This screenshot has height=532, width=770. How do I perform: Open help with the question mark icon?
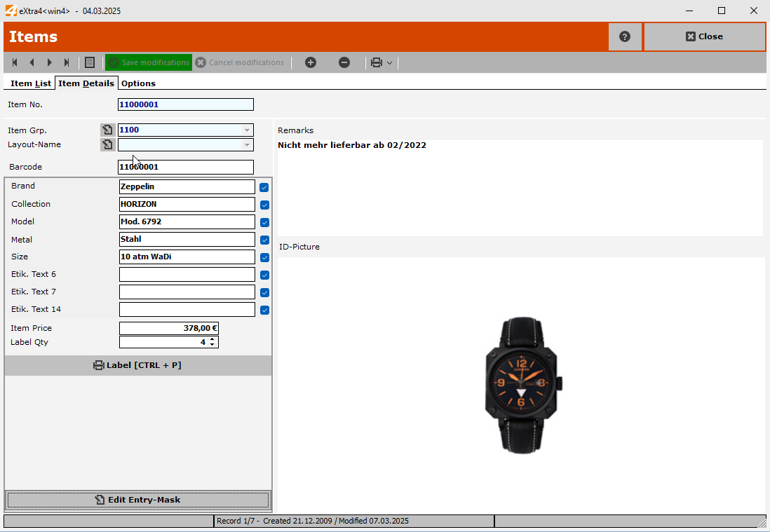[625, 36]
